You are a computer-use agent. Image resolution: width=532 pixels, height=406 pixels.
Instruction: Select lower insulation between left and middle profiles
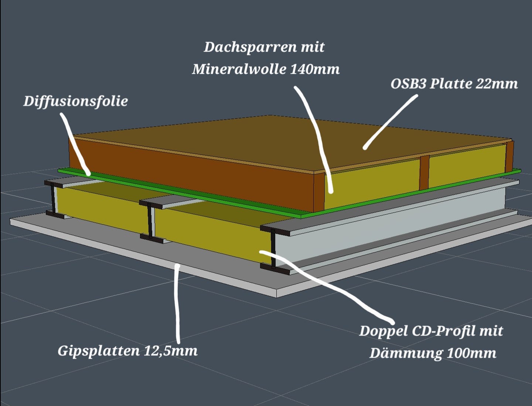tap(100, 207)
